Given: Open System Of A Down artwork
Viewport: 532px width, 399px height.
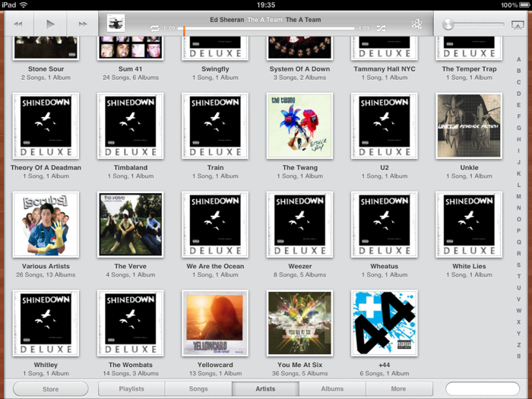Looking at the screenshot, I should [x=299, y=48].
